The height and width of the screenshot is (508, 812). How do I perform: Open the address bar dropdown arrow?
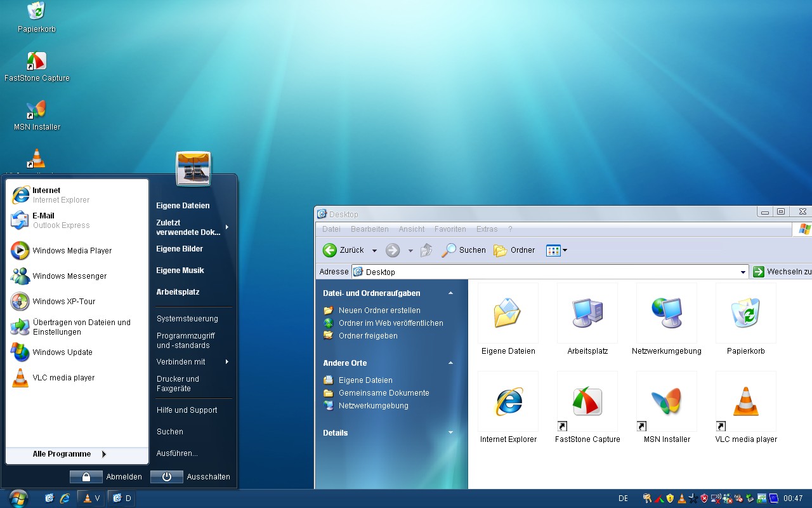tap(743, 272)
